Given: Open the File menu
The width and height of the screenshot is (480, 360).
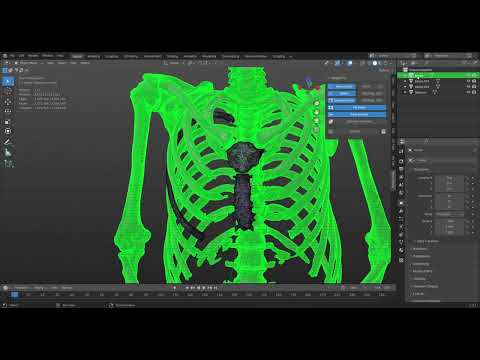Looking at the screenshot, I should pos(12,56).
